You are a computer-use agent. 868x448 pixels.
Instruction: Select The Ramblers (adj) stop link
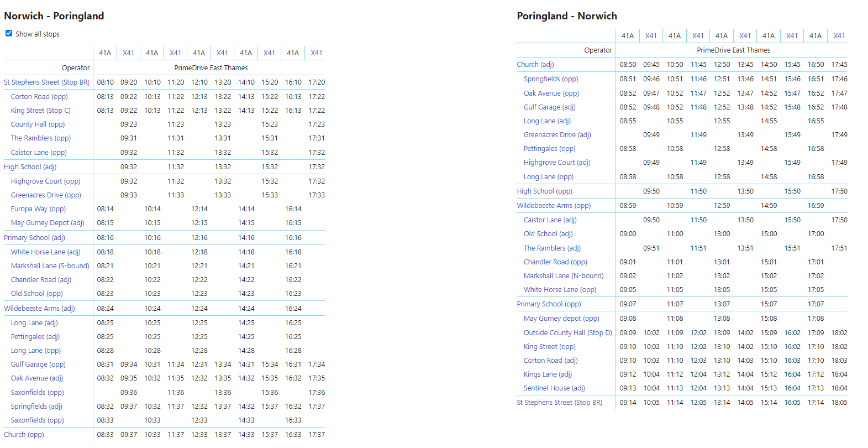coord(552,248)
